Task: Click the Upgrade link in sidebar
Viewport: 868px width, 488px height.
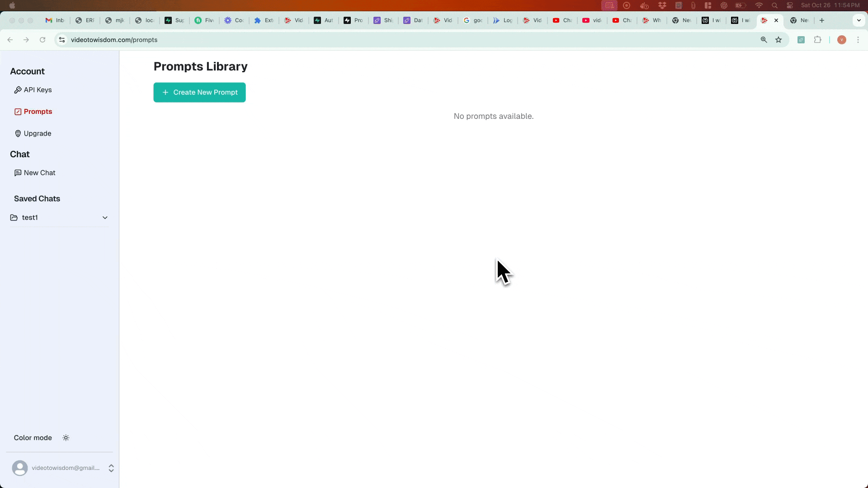Action: [37, 133]
